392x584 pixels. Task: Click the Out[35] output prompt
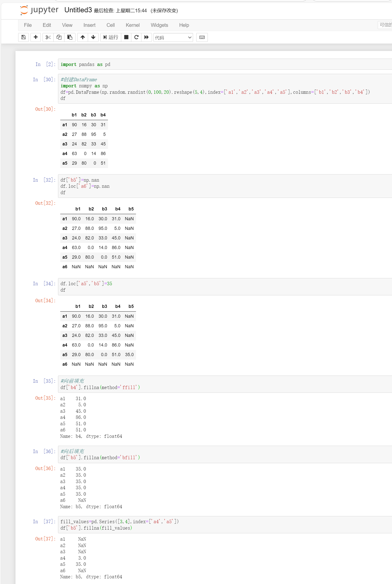pos(45,398)
